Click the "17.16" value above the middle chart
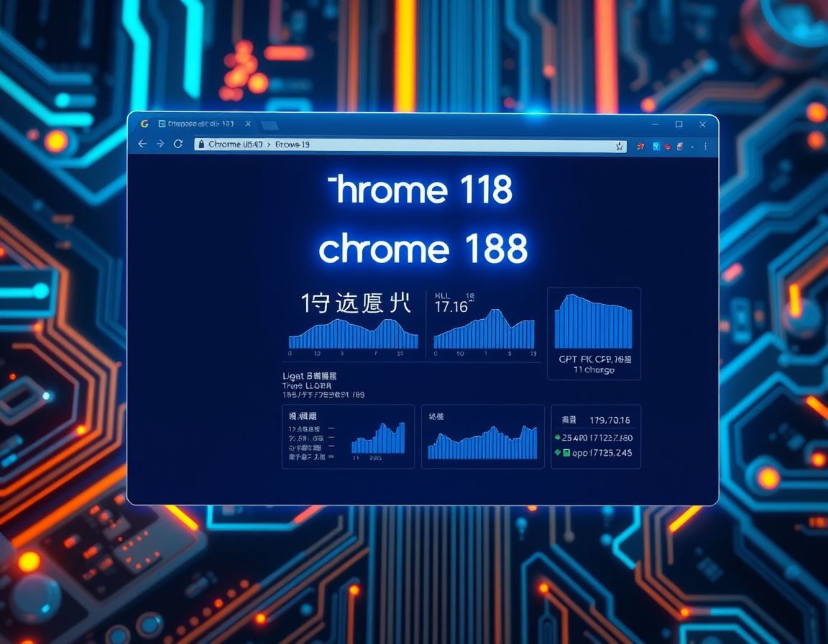The height and width of the screenshot is (644, 828). coord(451,307)
